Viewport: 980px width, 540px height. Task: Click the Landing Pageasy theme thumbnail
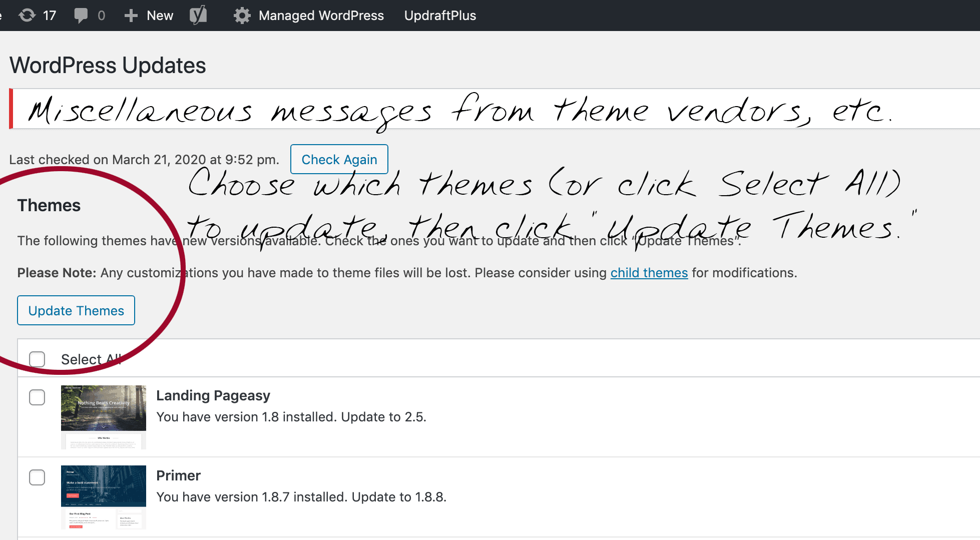(x=104, y=417)
